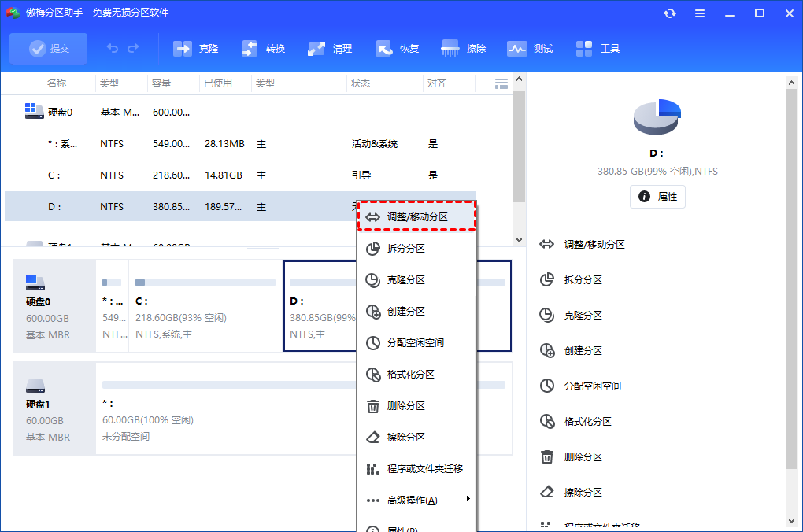Click the 恢复 (Recover) toolbar icon
This screenshot has height=532, width=803.
[398, 48]
